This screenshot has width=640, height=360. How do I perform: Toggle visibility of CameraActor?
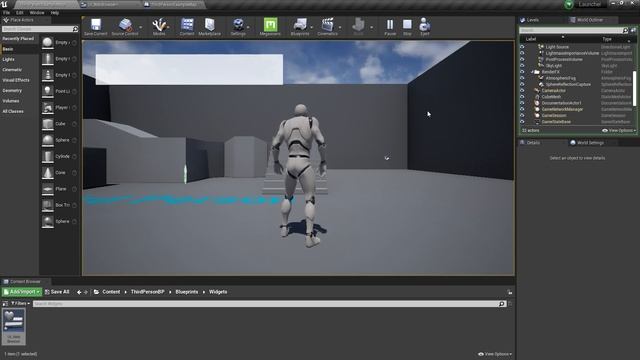point(522,90)
